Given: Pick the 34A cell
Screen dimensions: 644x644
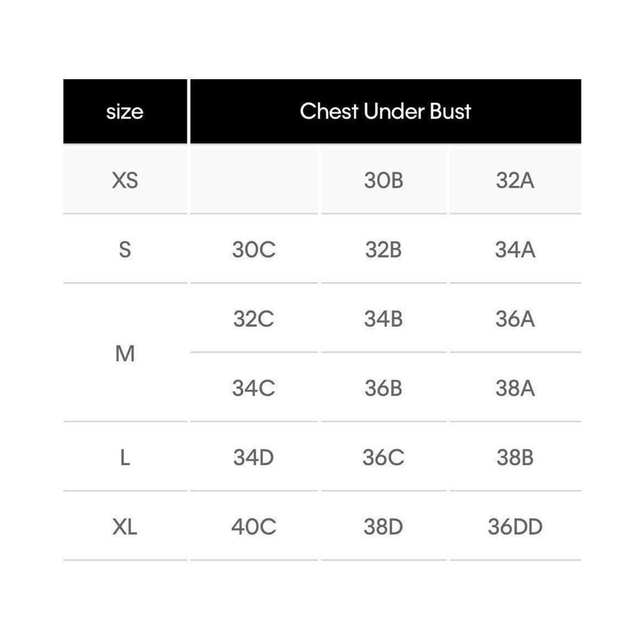Looking at the screenshot, I should click(x=515, y=249).
